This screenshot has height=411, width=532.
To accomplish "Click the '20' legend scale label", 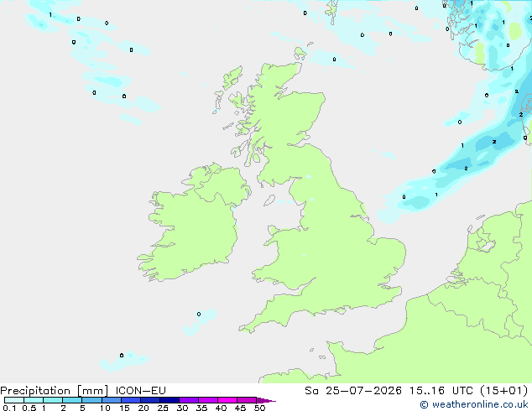I will [x=143, y=408].
